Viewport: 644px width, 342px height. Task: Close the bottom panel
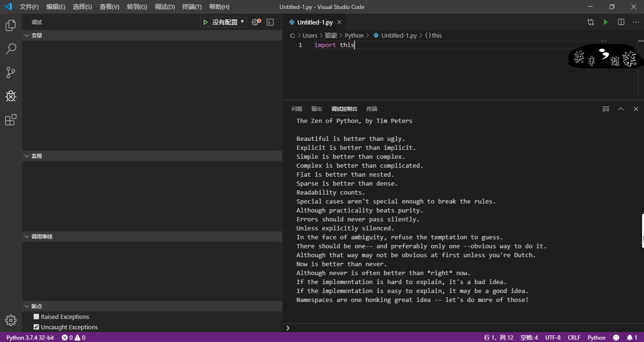(636, 109)
